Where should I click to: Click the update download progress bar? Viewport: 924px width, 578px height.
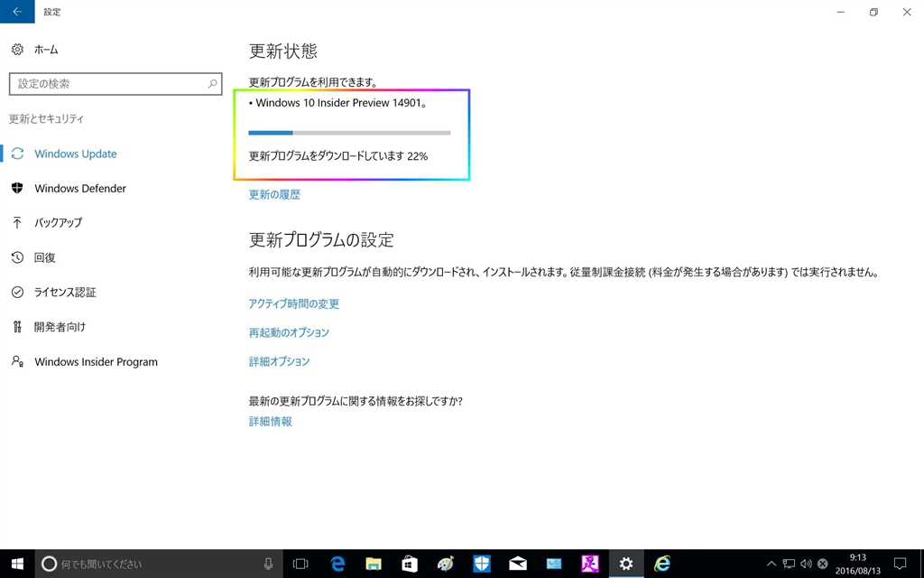click(349, 133)
